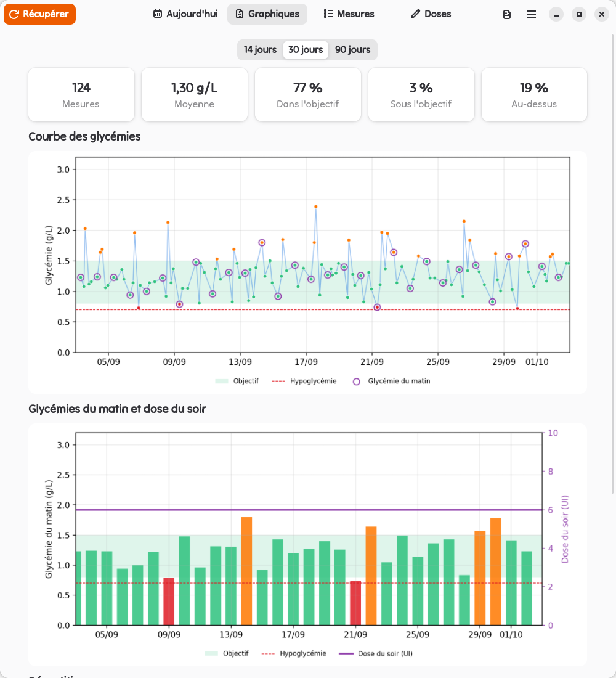
Task: Close the application window
Action: [x=602, y=14]
